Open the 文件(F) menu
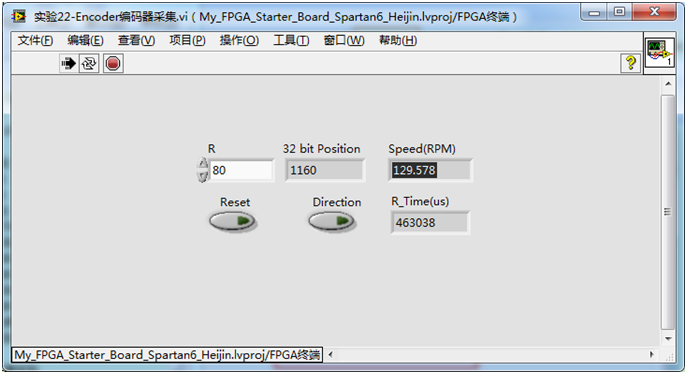The height and width of the screenshot is (374, 687). [35, 41]
